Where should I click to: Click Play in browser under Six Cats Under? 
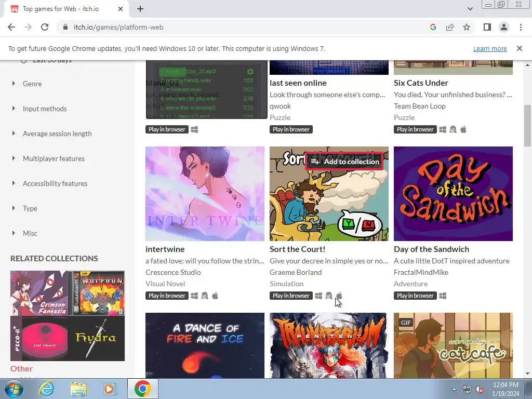coord(415,129)
